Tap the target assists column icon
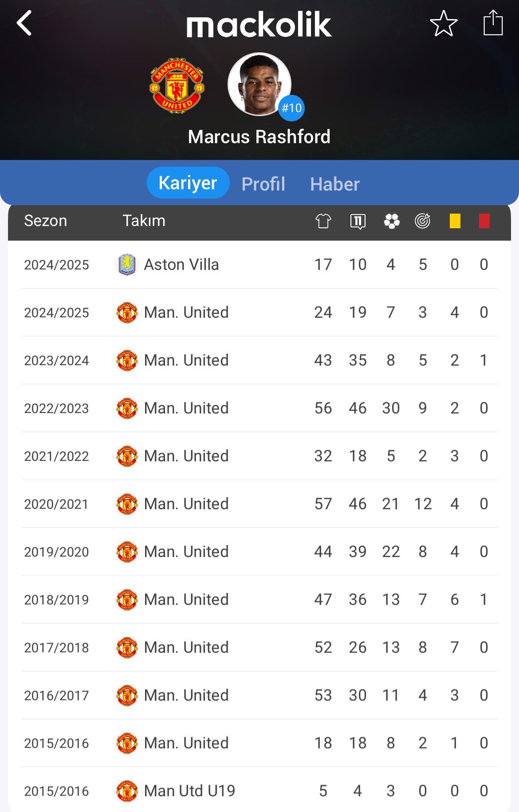 click(423, 221)
